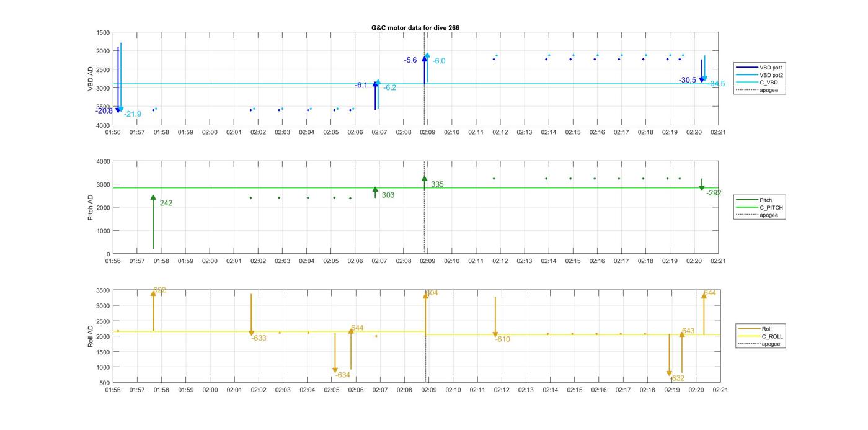This screenshot has width=868, height=430.
Task: Click the "-632" roll data label
Action: pos(677,378)
